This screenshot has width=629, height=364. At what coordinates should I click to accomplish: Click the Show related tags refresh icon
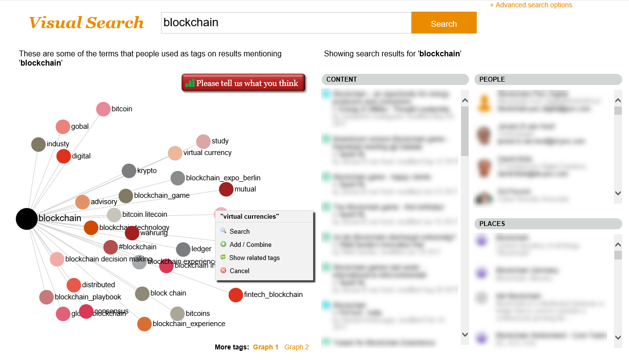223,258
